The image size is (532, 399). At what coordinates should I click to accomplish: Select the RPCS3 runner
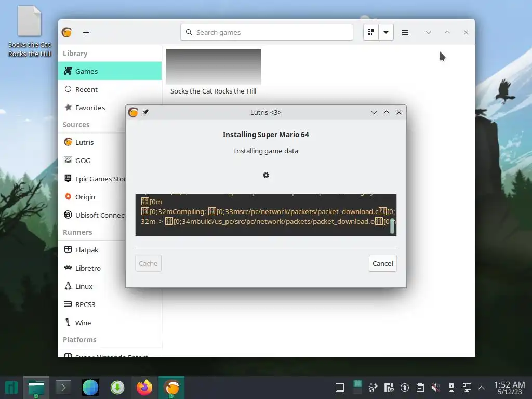click(110, 304)
